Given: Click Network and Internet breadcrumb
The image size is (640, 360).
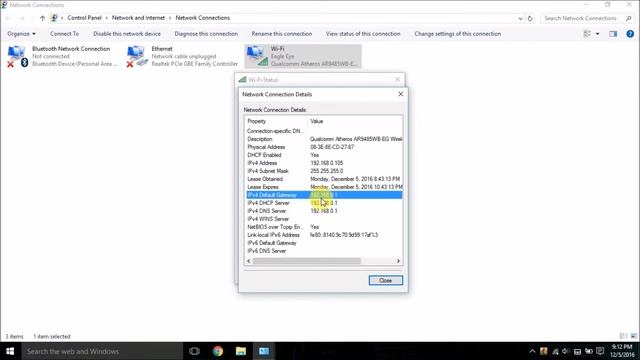Looking at the screenshot, I should point(138,18).
